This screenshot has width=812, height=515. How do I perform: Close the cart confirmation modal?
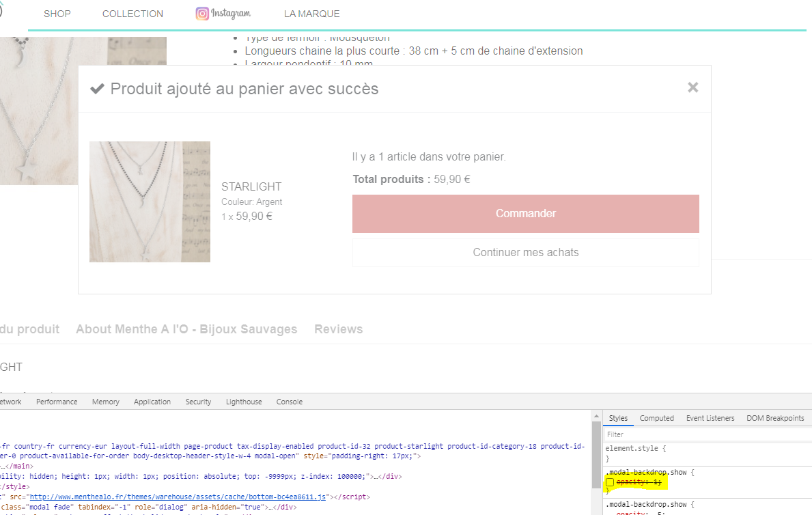(x=693, y=87)
